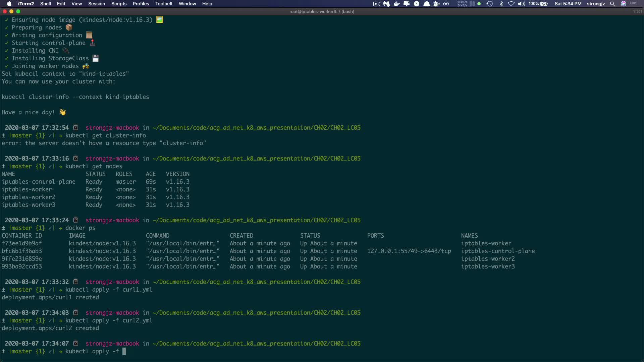644x362 pixels.
Task: Open the Profiles menu
Action: (141, 4)
